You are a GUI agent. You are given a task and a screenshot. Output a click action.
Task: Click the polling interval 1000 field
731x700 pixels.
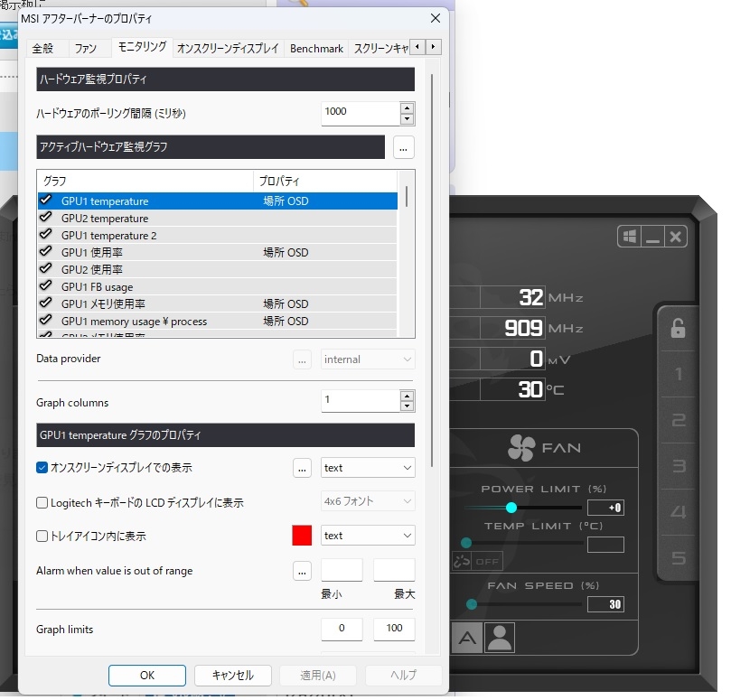(x=361, y=113)
